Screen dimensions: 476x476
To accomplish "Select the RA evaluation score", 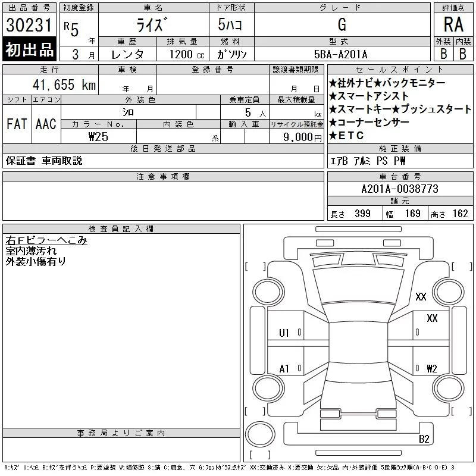I will pyautogui.click(x=453, y=24).
